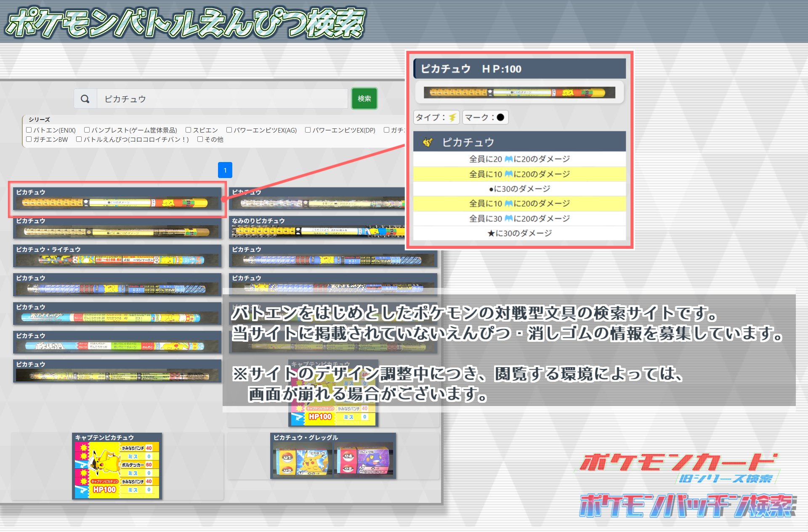
Task: Click the シリーズ filter group label
Action: coord(39,120)
